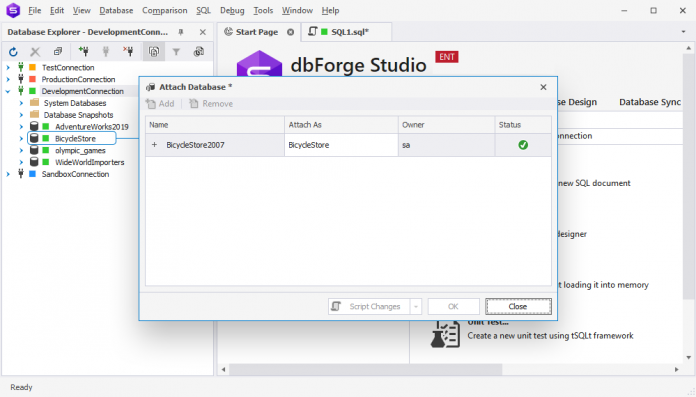696x397 pixels.
Task: Click the Script Changes button
Action: pyautogui.click(x=369, y=306)
